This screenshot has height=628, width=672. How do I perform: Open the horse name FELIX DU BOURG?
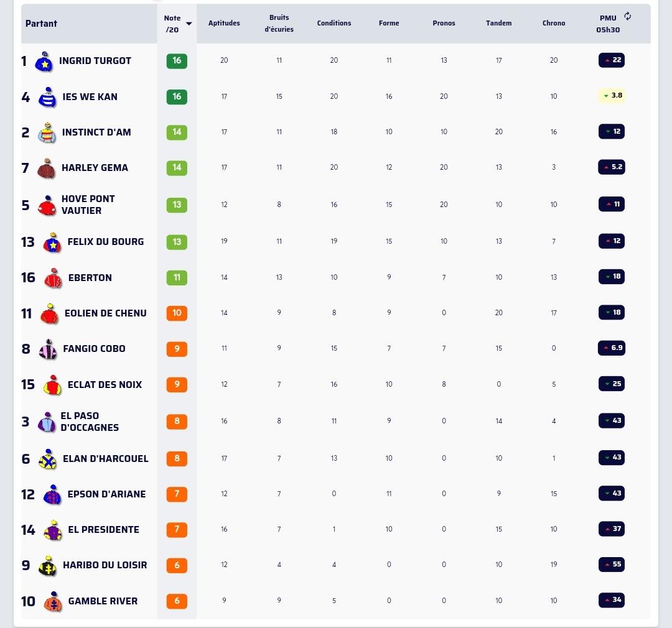pos(105,241)
